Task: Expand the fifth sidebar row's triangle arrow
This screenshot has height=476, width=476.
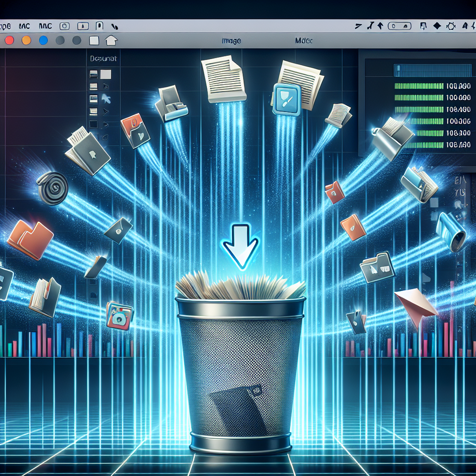Action: [x=106, y=124]
